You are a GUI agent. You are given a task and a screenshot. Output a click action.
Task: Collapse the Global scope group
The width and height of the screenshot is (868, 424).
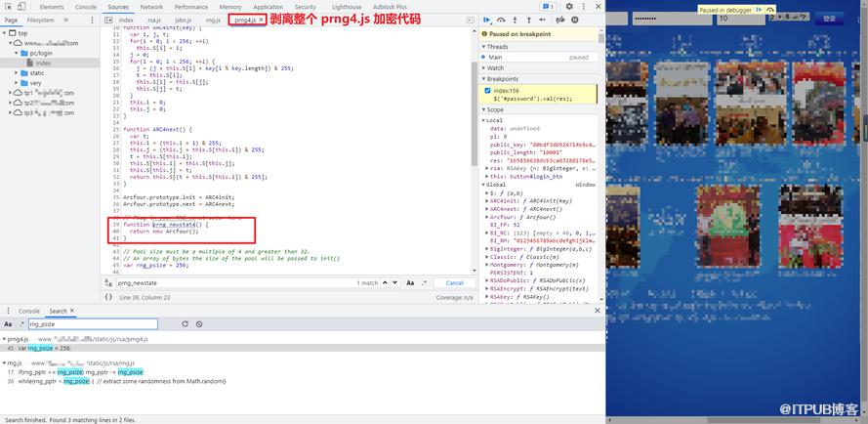coord(483,184)
